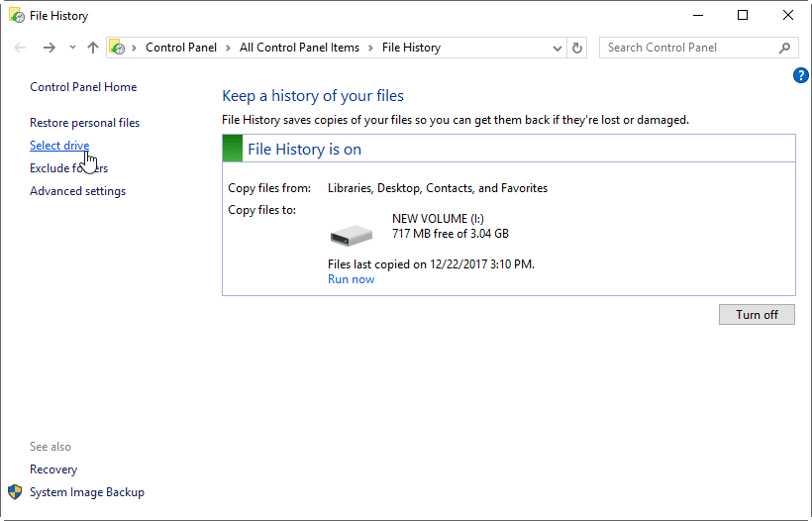812x521 pixels.
Task: Click the search magnifier icon
Action: pyautogui.click(x=784, y=48)
